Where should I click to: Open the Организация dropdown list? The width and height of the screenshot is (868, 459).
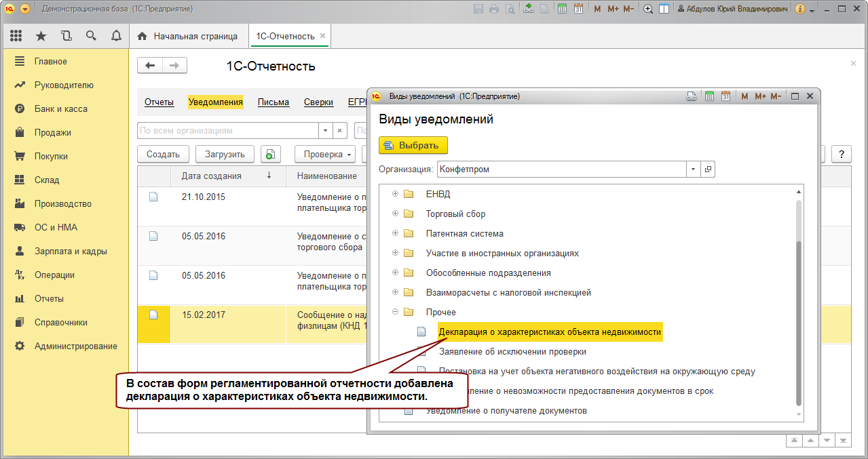coord(693,169)
